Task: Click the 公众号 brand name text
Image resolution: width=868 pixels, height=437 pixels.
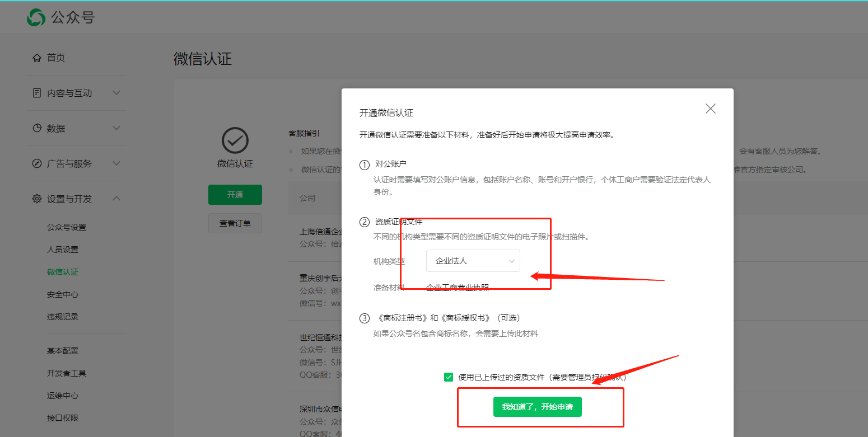Action: tap(73, 17)
